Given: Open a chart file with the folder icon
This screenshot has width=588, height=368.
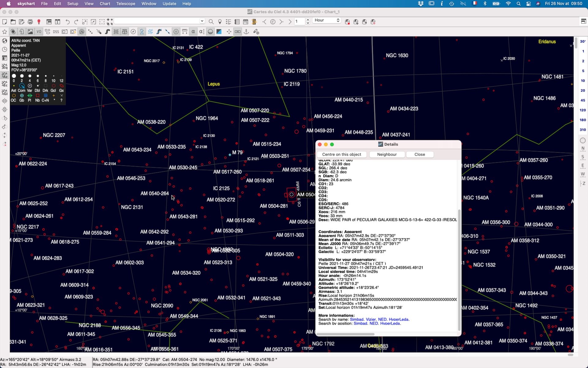Looking at the screenshot, I should [x=13, y=22].
